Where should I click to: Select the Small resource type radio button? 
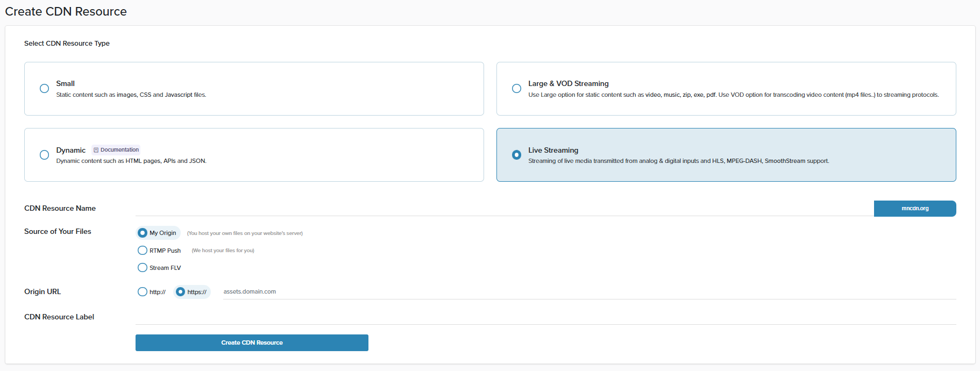pos(44,89)
